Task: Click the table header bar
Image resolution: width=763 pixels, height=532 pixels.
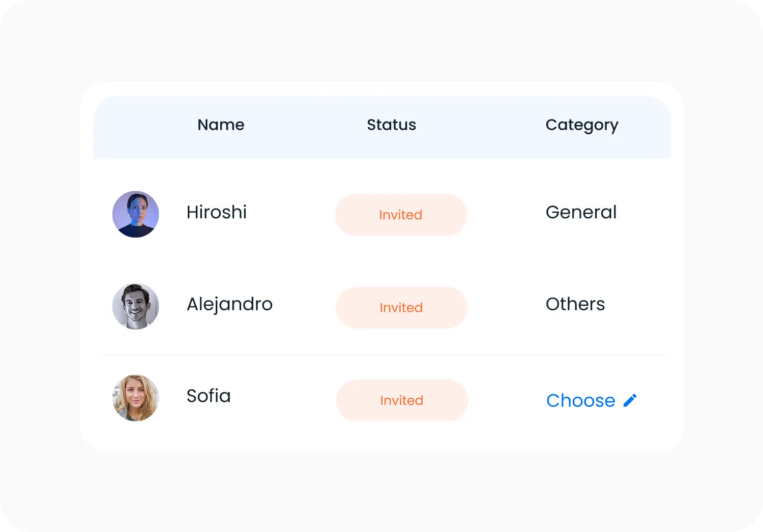Action: point(382,127)
